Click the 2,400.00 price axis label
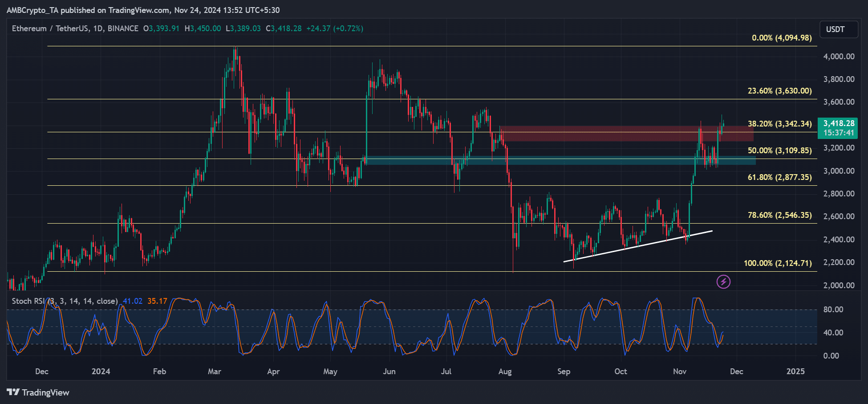868x404 pixels. [x=839, y=240]
